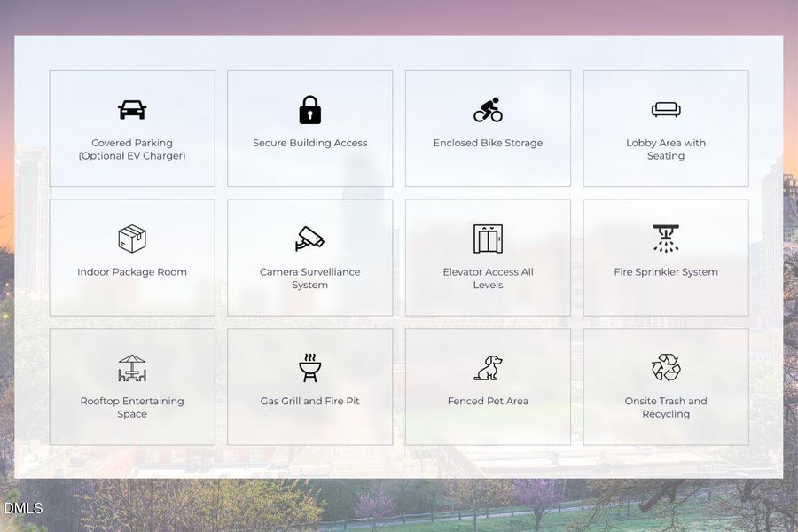Screen dimensions: 798x532
Task: Click the recycling arrows icon
Action: (x=666, y=368)
